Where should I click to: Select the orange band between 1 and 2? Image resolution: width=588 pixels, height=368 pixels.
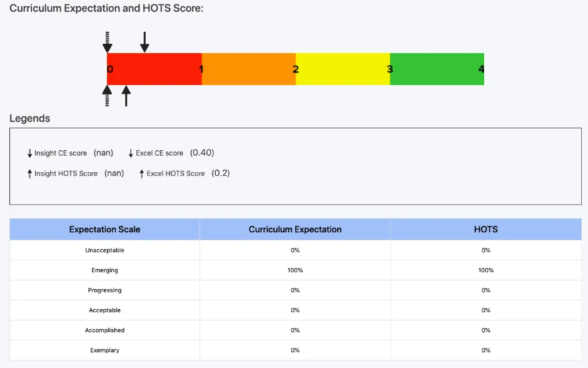248,69
